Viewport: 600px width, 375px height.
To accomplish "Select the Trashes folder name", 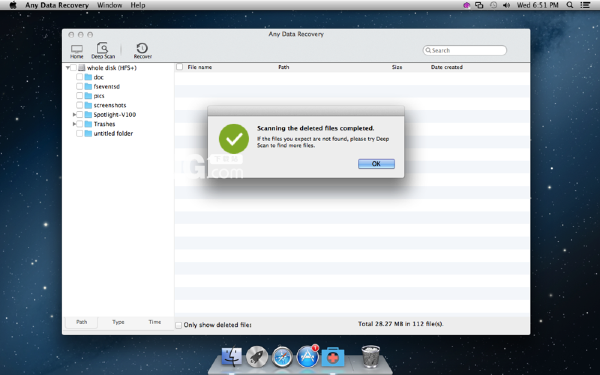I will 104,124.
